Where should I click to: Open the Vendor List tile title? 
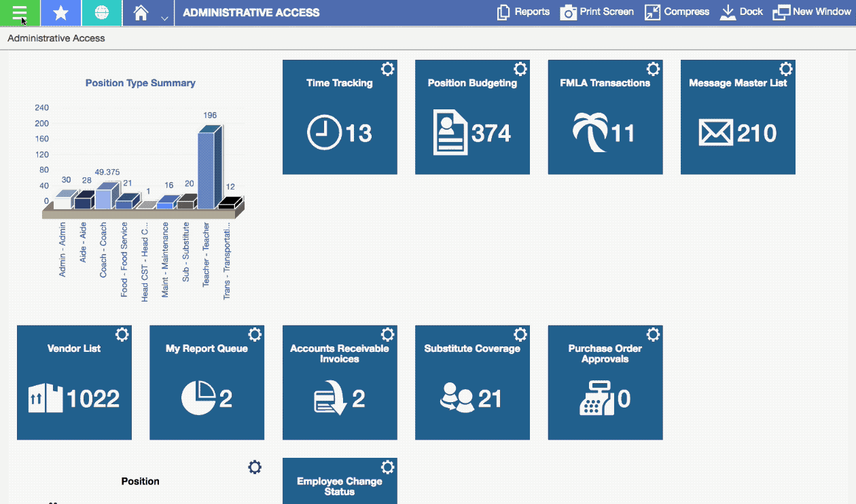pos(74,348)
